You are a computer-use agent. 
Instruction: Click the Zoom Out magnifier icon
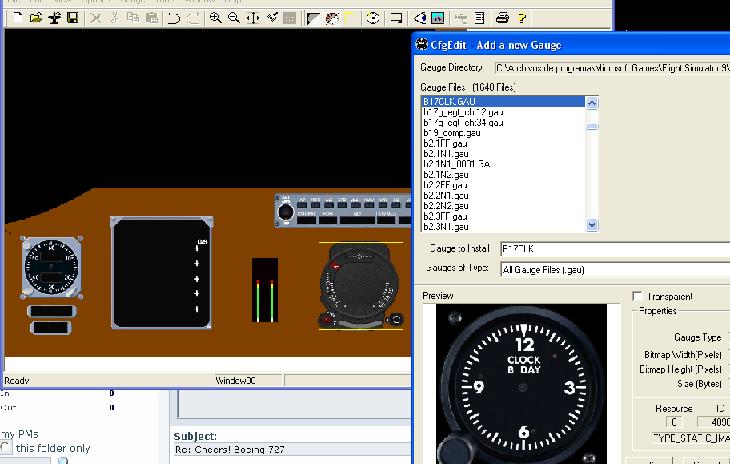coord(234,18)
